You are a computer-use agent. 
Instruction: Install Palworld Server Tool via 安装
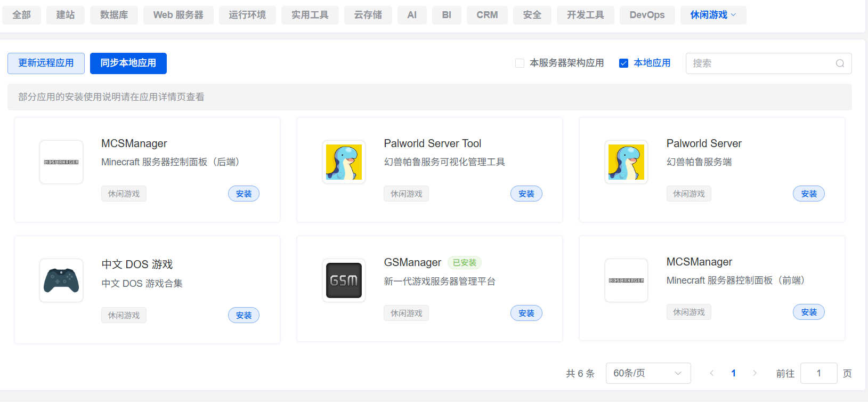[x=526, y=194]
